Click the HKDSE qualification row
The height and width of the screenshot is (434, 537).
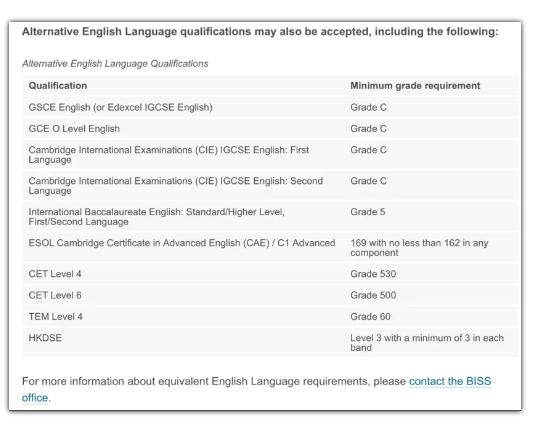point(270,343)
